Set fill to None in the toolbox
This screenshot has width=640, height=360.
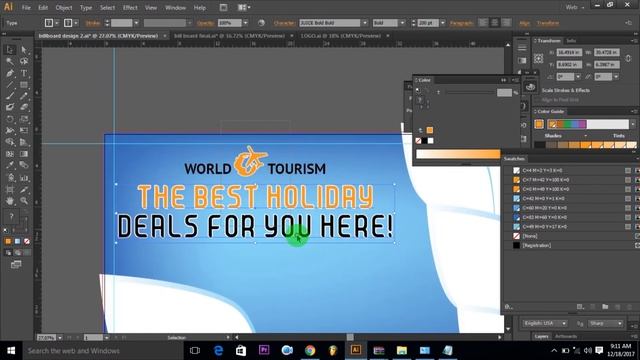(27, 241)
